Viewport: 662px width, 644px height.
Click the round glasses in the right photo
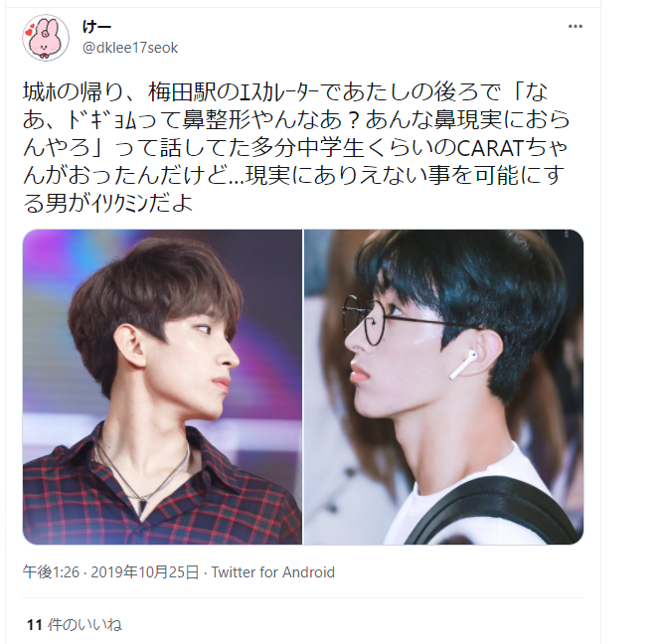tap(402, 320)
